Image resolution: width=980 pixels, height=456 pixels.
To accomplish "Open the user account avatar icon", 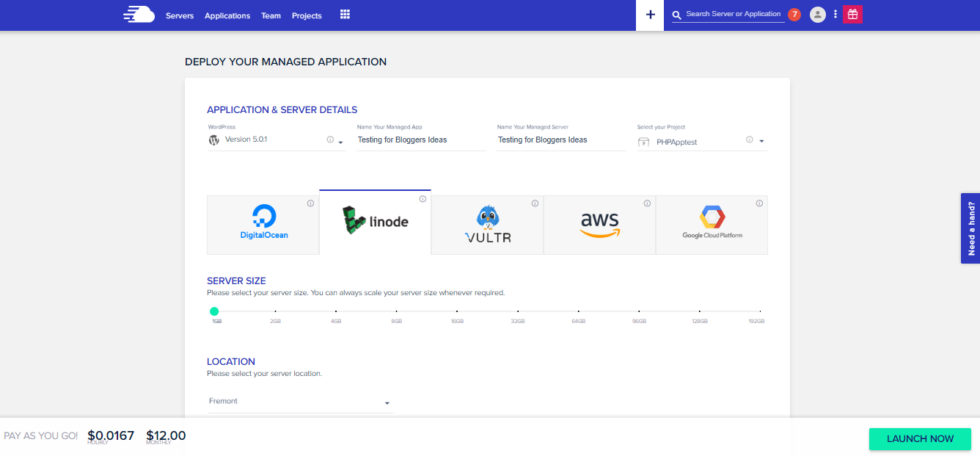I will point(818,14).
